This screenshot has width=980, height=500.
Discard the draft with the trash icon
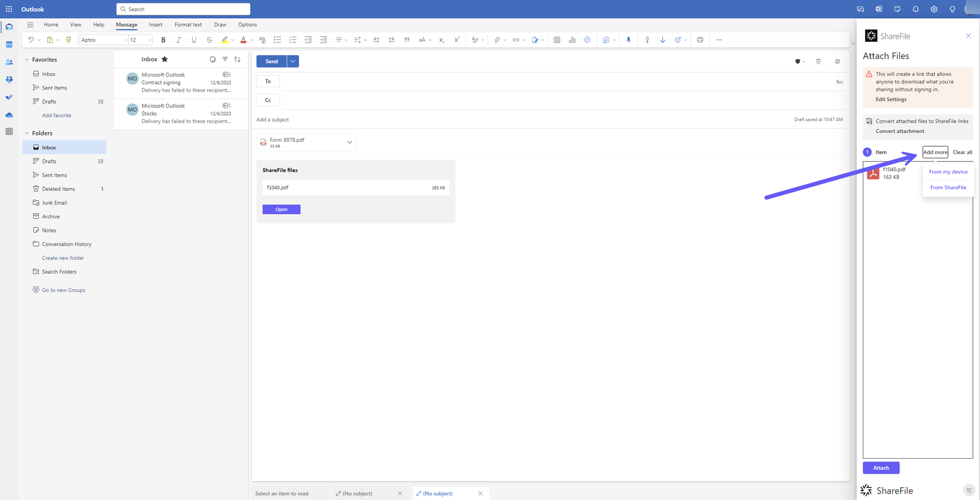click(x=819, y=61)
